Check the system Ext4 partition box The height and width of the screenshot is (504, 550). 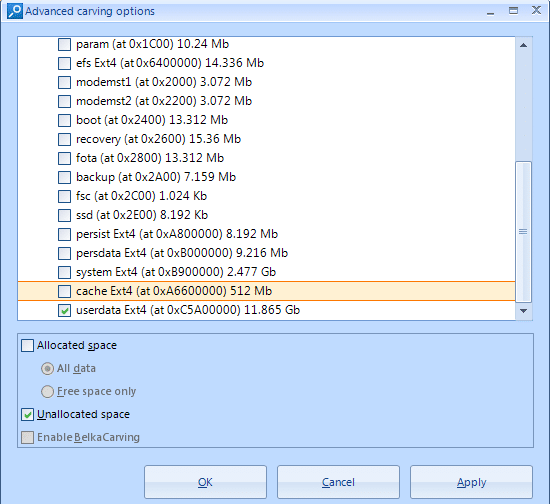tap(64, 273)
